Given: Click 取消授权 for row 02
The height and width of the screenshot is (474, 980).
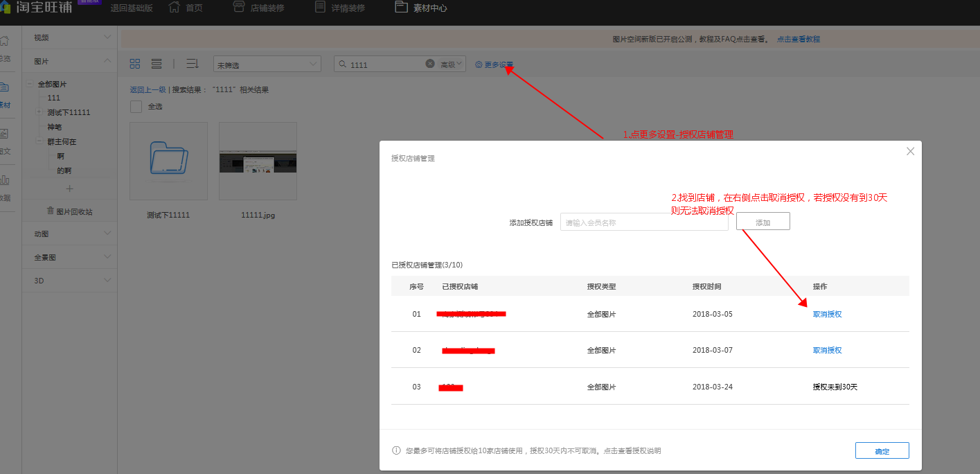Looking at the screenshot, I should 827,350.
